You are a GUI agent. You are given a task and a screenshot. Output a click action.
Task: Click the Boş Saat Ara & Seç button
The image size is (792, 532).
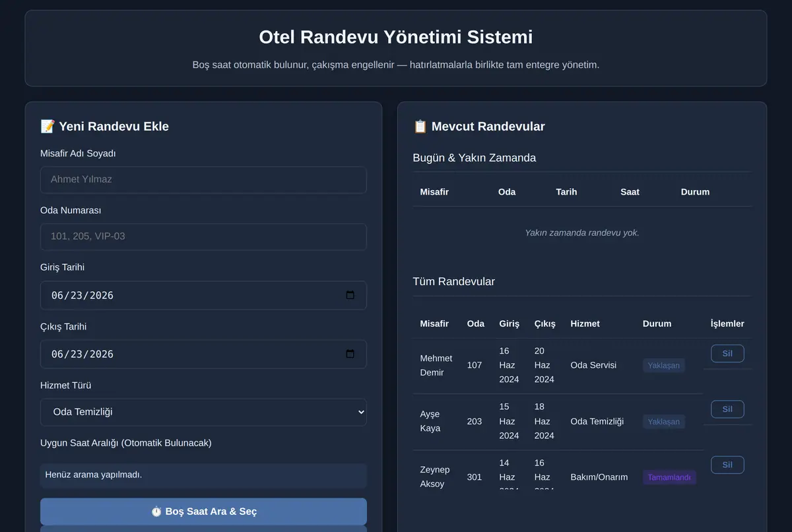tap(203, 512)
